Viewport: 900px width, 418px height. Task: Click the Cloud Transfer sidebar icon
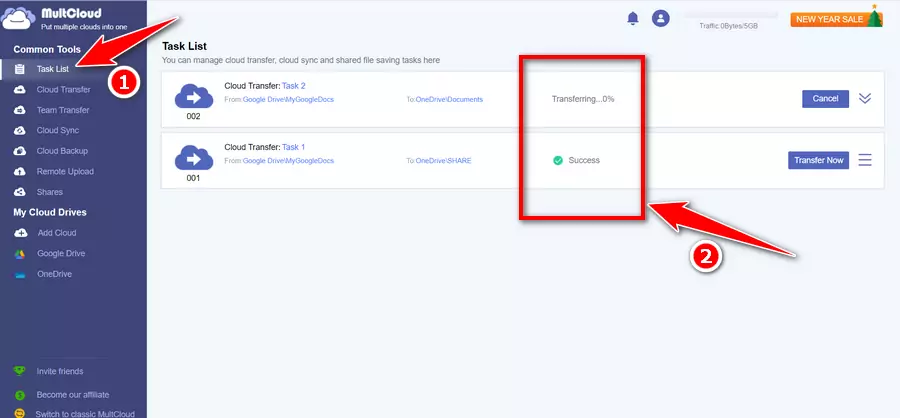click(20, 90)
